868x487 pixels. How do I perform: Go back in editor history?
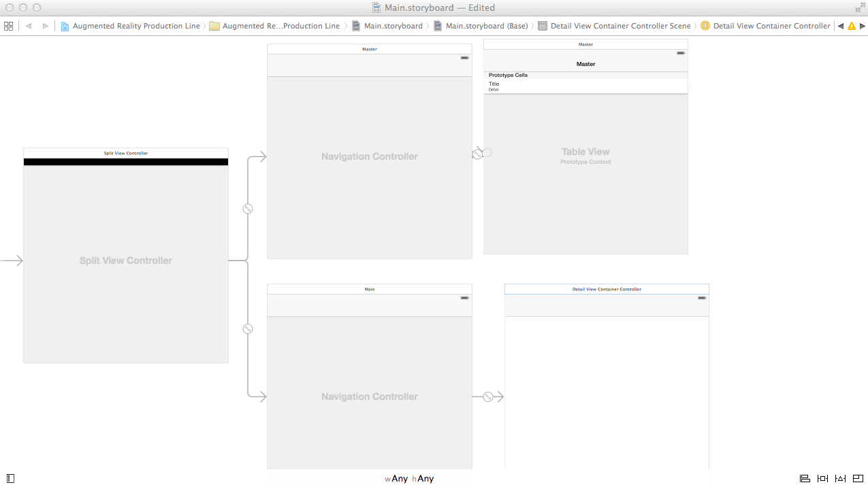pos(29,26)
